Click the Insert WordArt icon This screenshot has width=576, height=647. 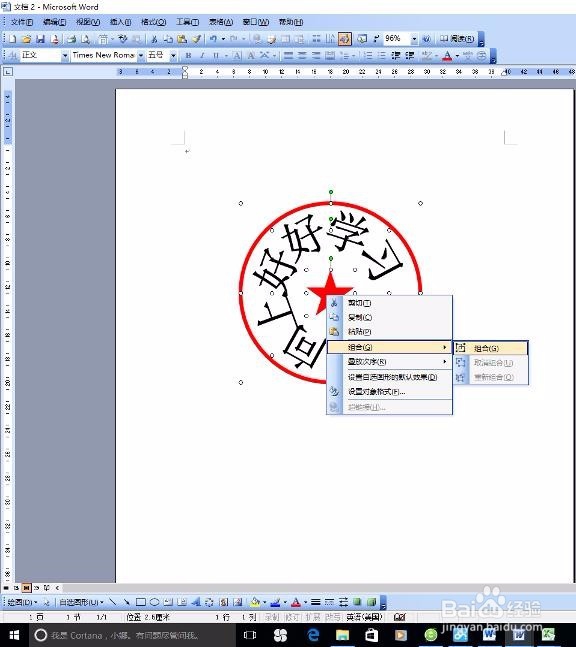click(x=196, y=602)
